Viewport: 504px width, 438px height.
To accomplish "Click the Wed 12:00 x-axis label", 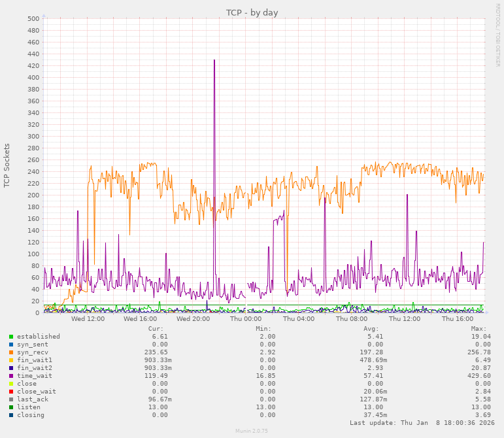I will tap(88, 319).
